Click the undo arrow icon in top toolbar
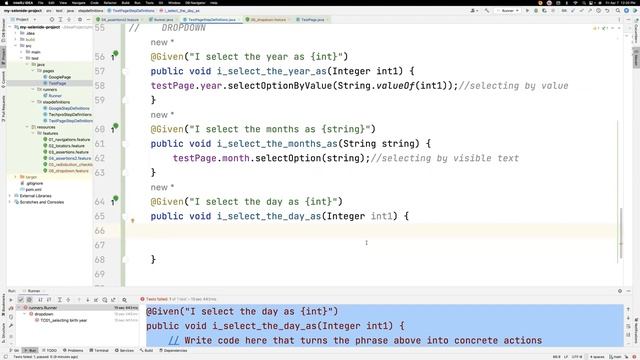Image resolution: width=640 pixels, height=360 pixels. click(607, 11)
